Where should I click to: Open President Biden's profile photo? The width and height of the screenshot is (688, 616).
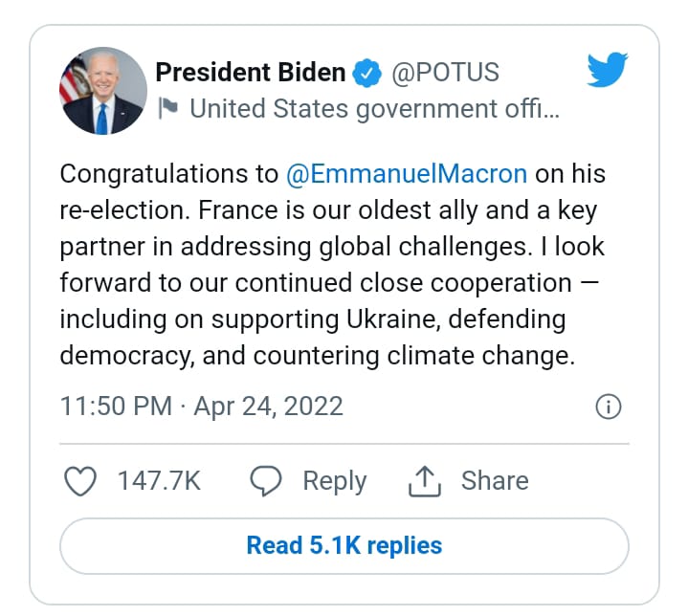[x=102, y=92]
